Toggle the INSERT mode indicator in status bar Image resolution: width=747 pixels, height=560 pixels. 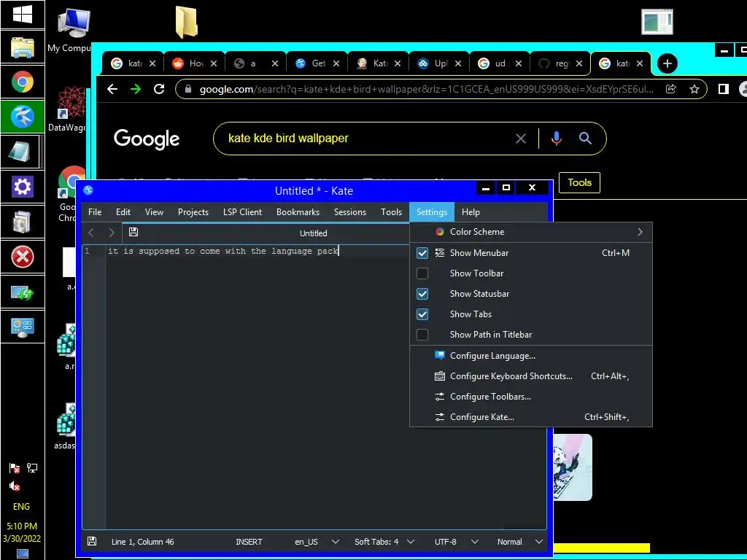[249, 542]
